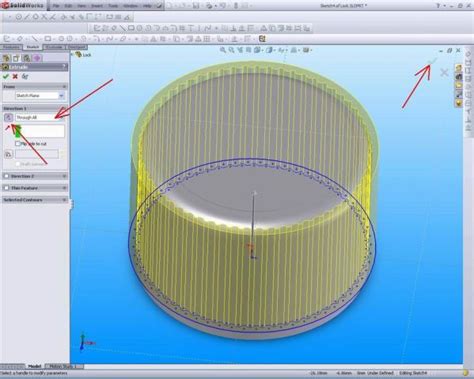Activate the Section View icon
Screen dimensions: 474x379
pos(248,50)
